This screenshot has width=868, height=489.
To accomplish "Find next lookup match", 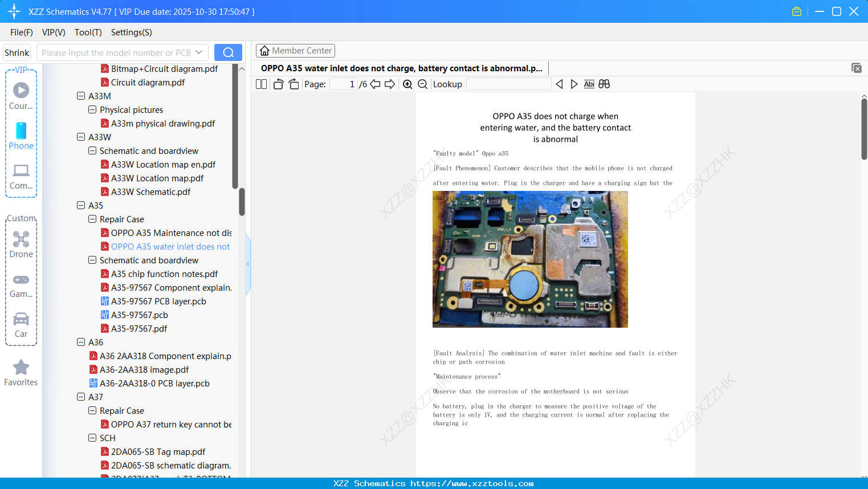I will click(x=574, y=84).
